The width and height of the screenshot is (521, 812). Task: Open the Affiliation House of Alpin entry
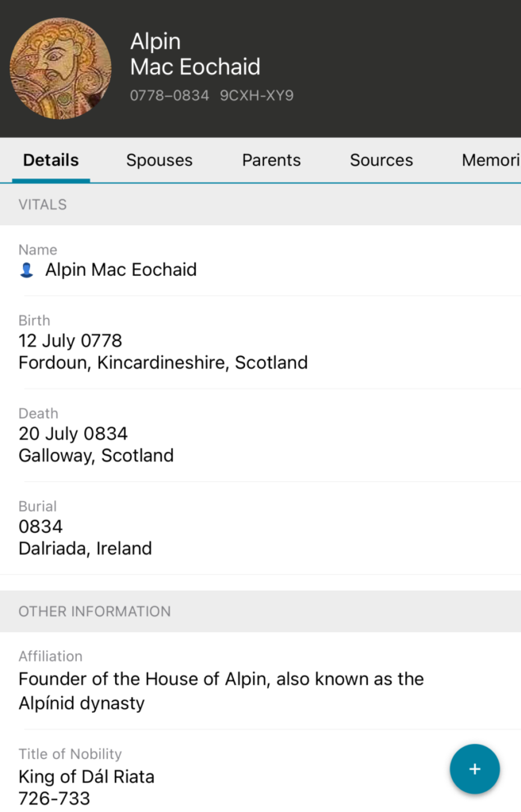(220, 691)
